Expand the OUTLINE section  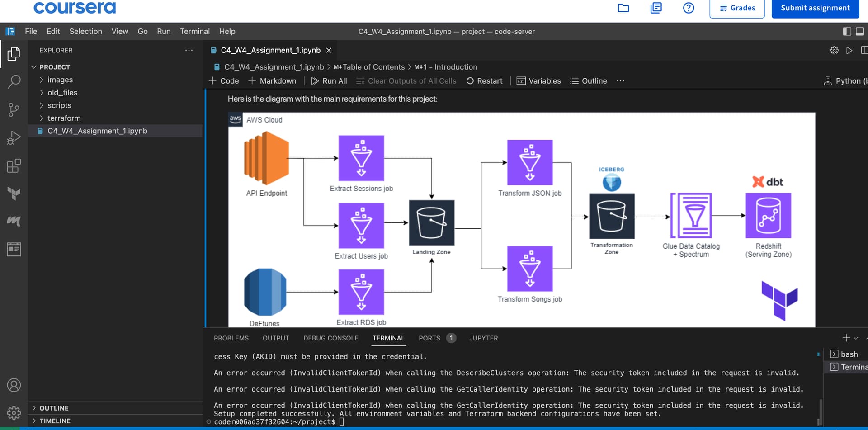pos(115,408)
